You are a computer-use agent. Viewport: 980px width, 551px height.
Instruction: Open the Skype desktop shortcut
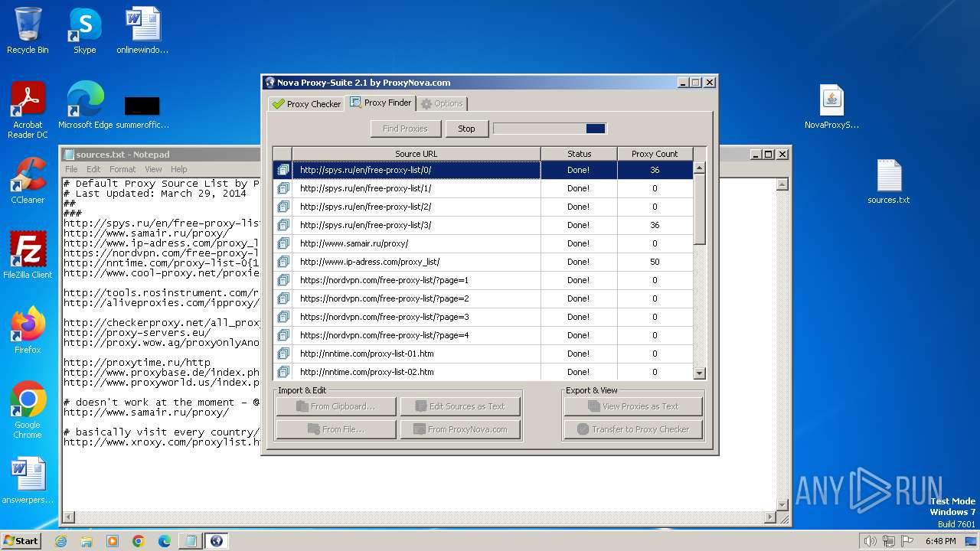pyautogui.click(x=84, y=31)
